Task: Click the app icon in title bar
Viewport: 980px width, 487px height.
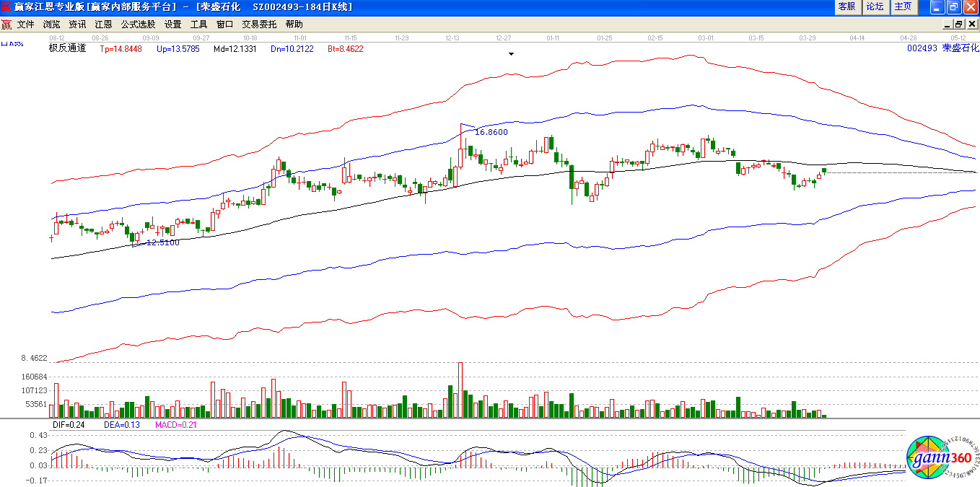Action: [6, 6]
